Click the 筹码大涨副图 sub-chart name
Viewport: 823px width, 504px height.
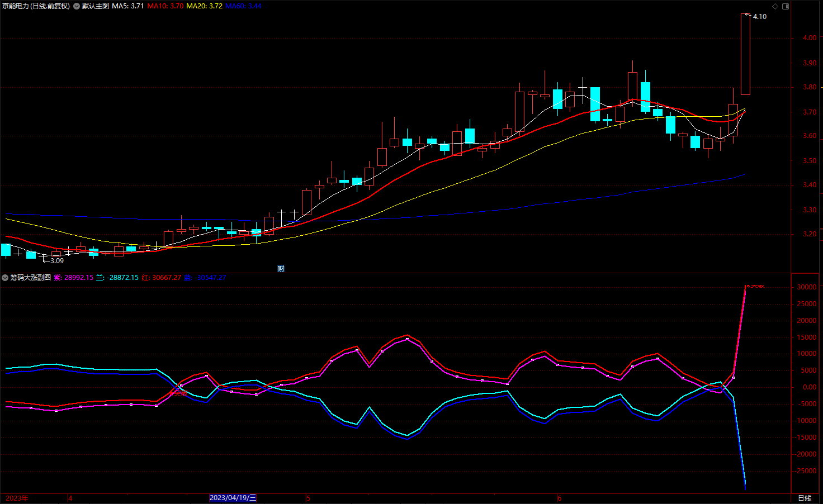pos(31,278)
